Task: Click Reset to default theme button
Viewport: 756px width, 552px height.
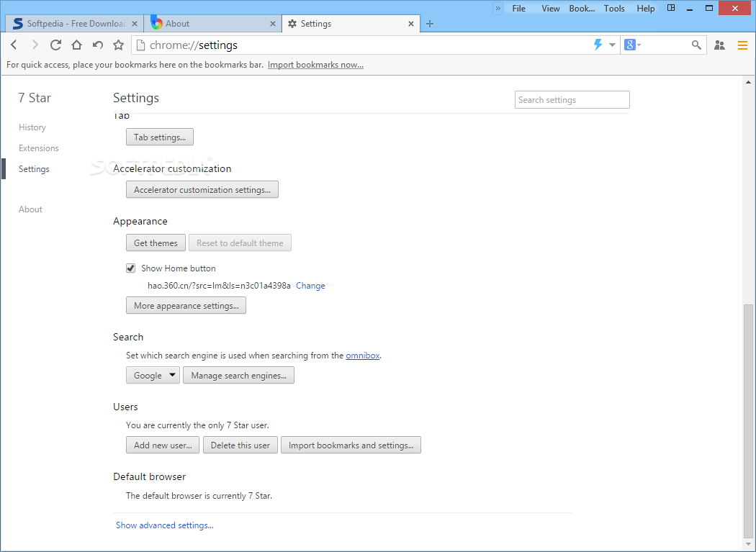Action: click(240, 243)
